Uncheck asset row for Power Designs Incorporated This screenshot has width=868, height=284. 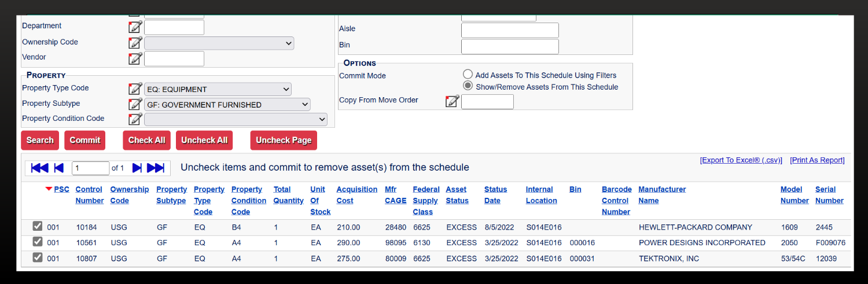point(38,242)
